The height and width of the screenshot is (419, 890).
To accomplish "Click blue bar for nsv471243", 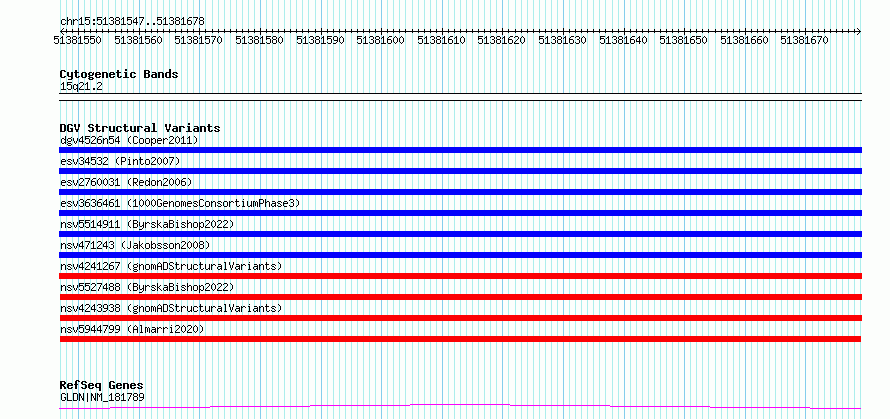I will click(x=460, y=255).
